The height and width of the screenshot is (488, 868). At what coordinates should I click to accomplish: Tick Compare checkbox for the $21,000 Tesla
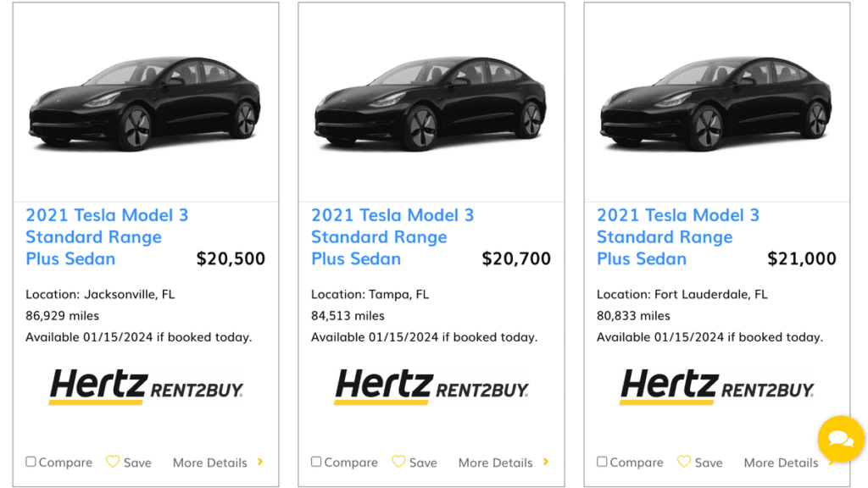pos(602,462)
